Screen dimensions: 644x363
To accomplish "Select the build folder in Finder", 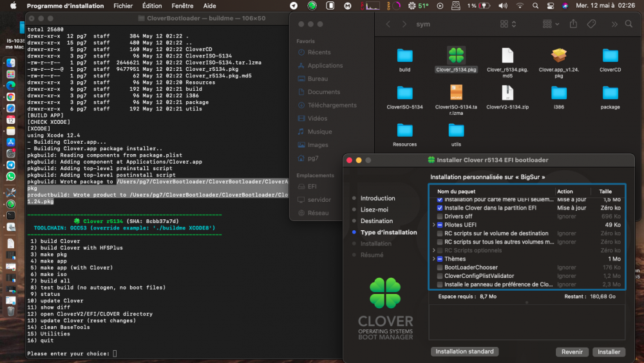I will (x=404, y=55).
